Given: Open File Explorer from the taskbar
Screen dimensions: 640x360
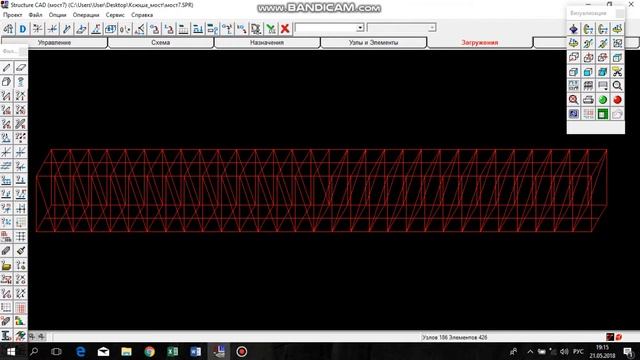Looking at the screenshot, I should (127, 351).
